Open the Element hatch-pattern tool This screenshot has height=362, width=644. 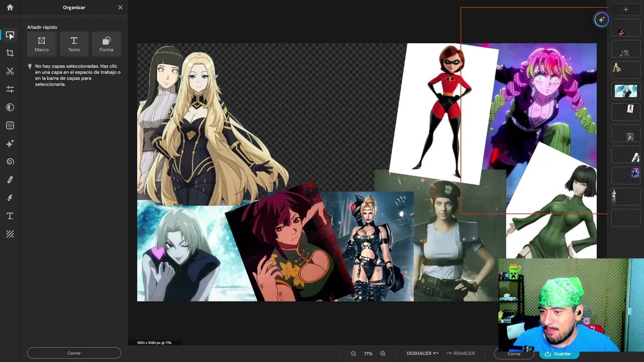10,234
